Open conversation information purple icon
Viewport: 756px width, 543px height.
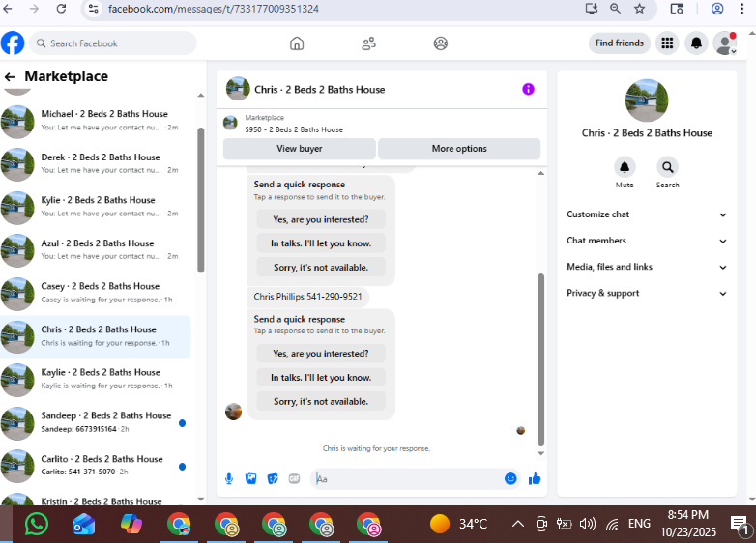pos(529,89)
